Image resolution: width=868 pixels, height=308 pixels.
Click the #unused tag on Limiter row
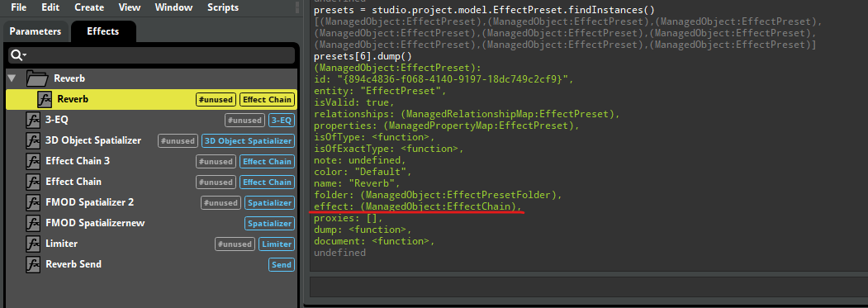point(235,244)
